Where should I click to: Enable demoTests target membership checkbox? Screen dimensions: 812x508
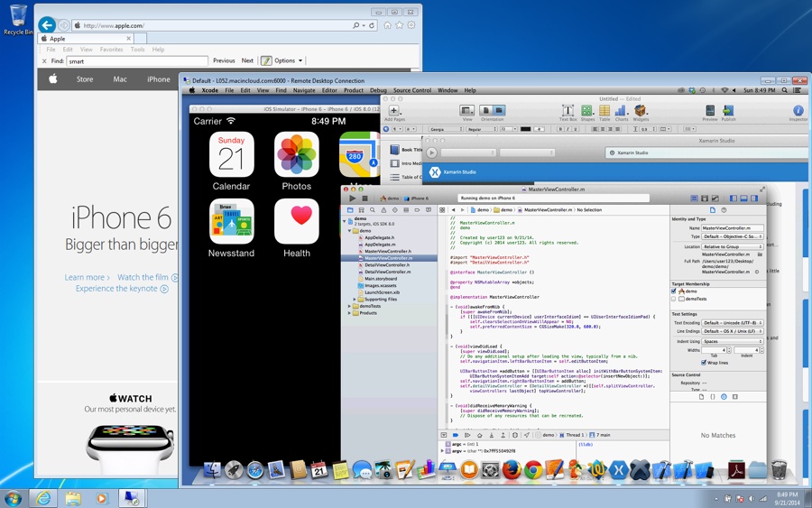674,299
